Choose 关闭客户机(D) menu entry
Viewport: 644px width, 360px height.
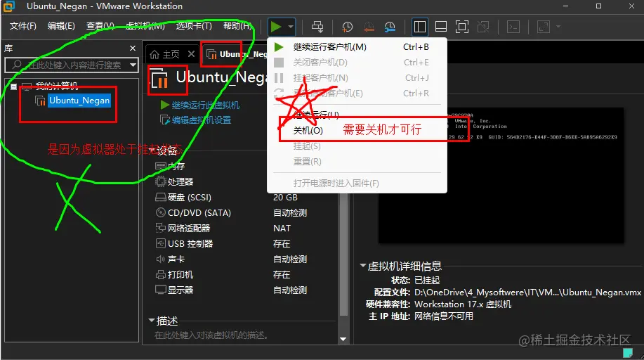357,63
